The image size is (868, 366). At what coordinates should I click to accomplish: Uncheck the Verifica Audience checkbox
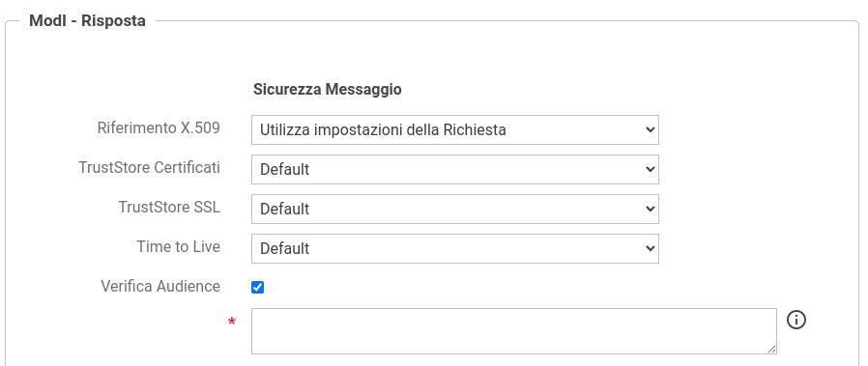pyautogui.click(x=257, y=287)
